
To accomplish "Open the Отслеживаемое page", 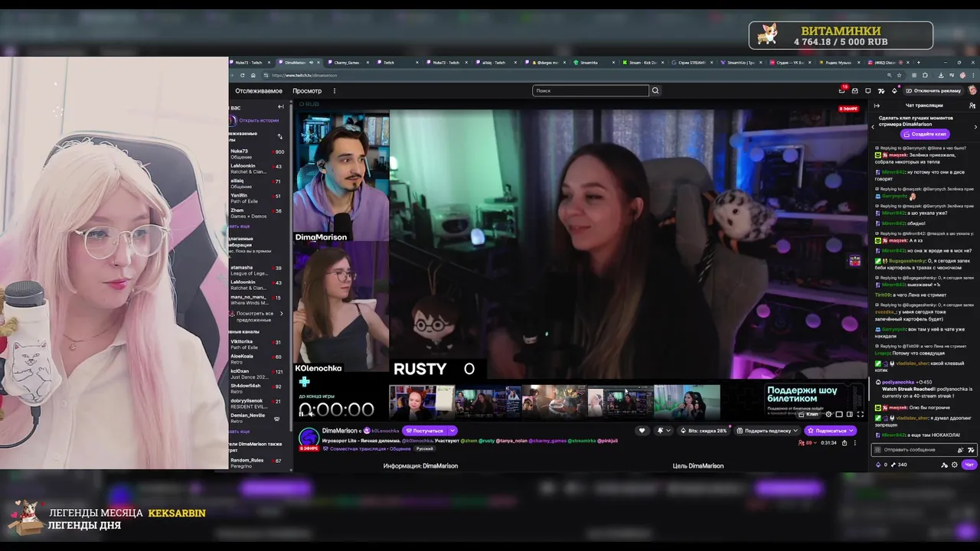I will (x=259, y=90).
